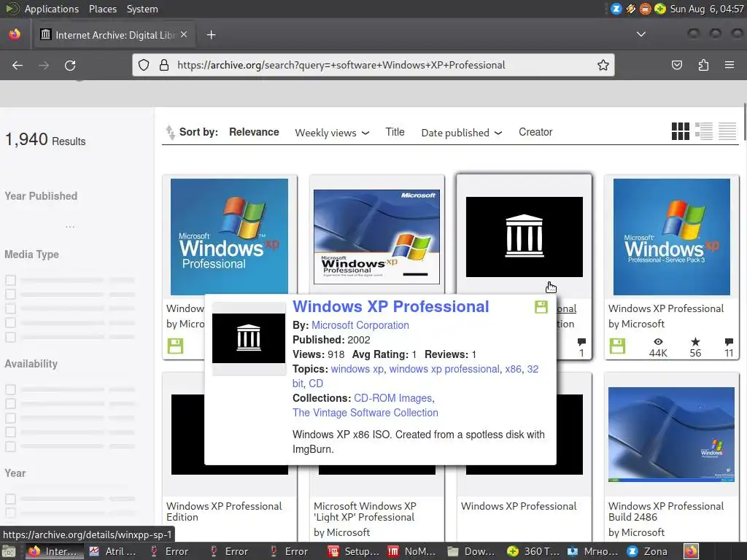747x560 pixels.
Task: Open the Applications menu
Action: pos(52,9)
